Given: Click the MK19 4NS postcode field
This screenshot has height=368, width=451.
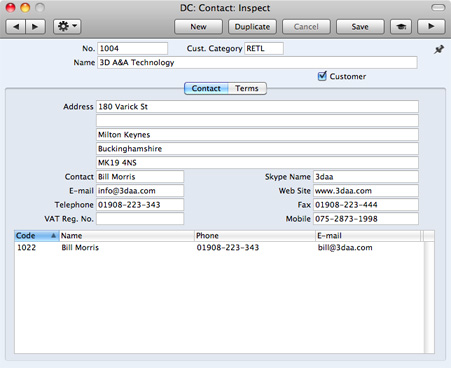Looking at the screenshot, I should pyautogui.click(x=257, y=163).
